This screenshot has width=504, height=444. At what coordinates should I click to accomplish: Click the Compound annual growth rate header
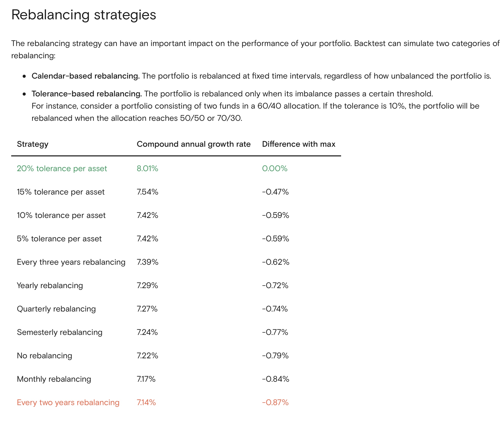click(x=193, y=144)
